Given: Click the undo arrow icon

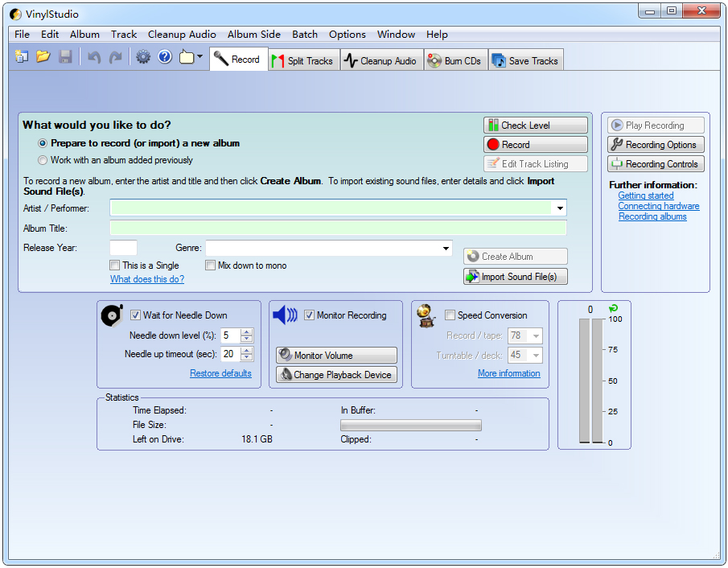Looking at the screenshot, I should 94,58.
